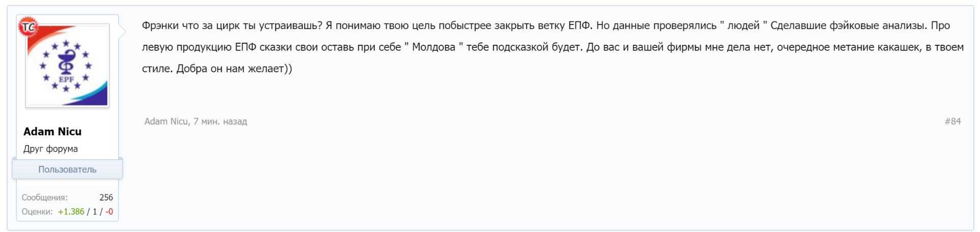Screen dimensions: 980x232
Task: Click the word "Молдова" in the post
Action: 434,47
